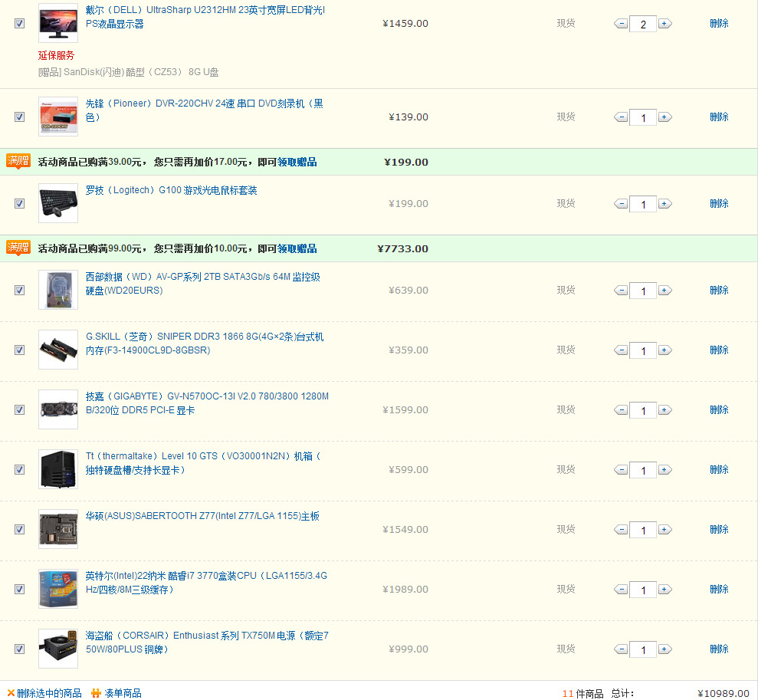Image resolution: width=758 pixels, height=700 pixels.
Task: Delete the Logitech G100 set from cart
Action: pos(719,203)
